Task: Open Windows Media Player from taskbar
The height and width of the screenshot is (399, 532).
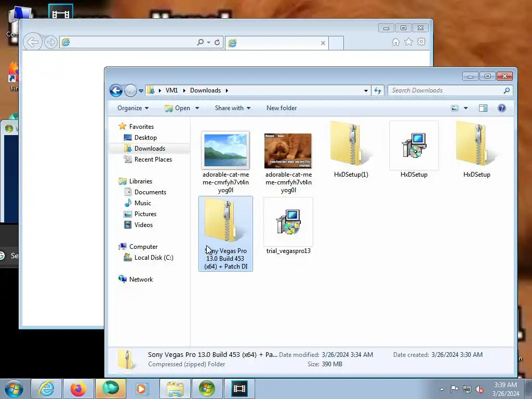Action: pyautogui.click(x=142, y=389)
